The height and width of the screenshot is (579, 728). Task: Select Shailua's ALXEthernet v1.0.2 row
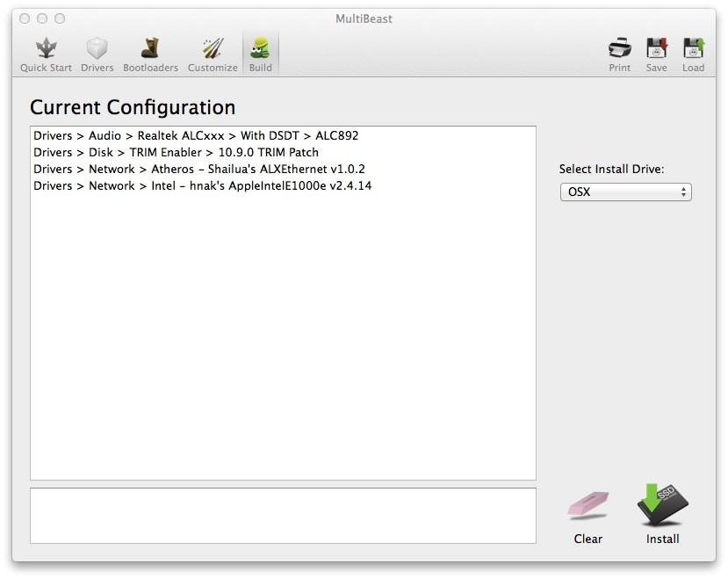point(283,170)
